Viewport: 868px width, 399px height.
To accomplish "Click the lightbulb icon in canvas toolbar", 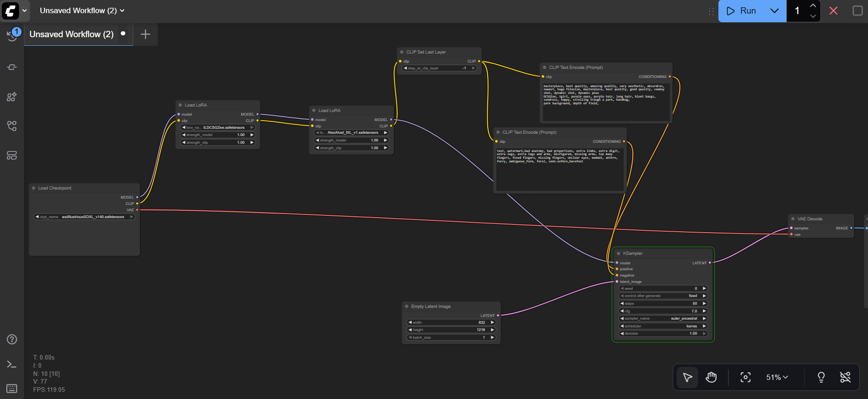I will 821,377.
